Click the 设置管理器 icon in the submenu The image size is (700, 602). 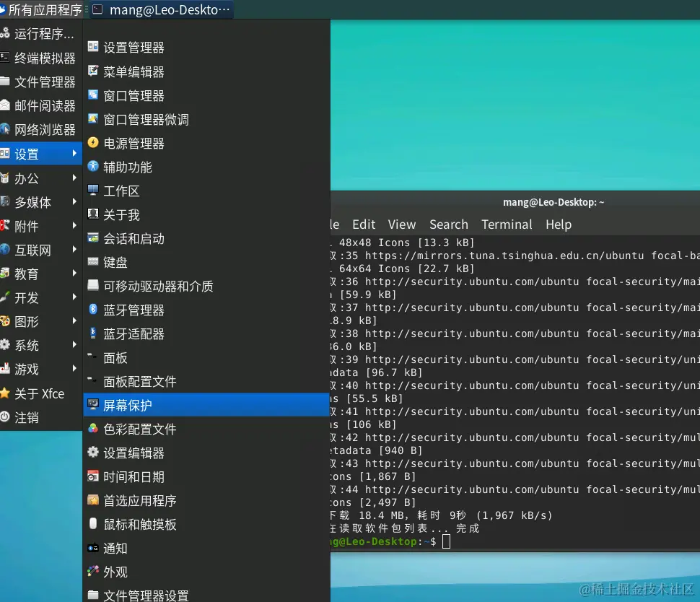(93, 47)
